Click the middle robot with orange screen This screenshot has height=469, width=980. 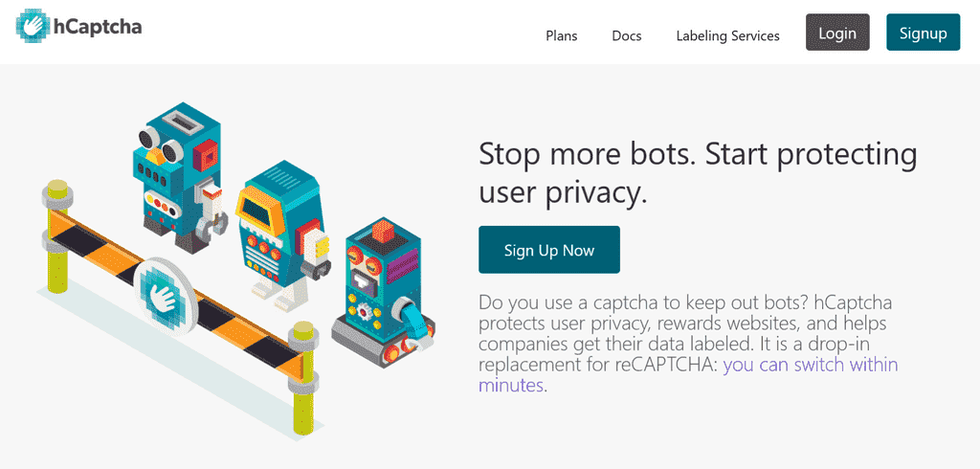pos(282,235)
